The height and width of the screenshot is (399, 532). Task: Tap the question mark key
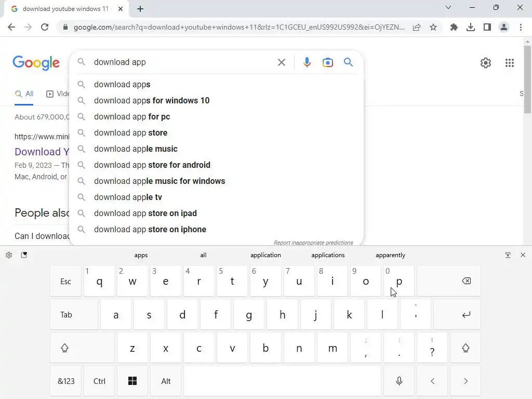click(x=432, y=348)
